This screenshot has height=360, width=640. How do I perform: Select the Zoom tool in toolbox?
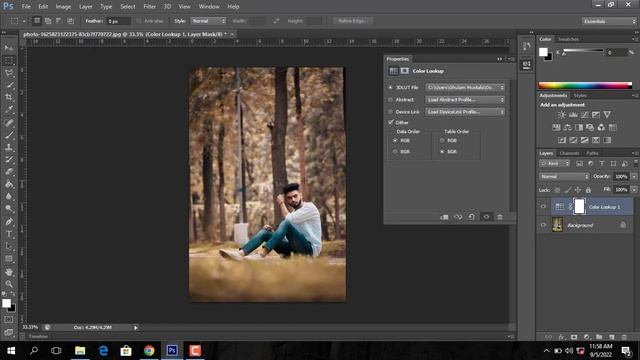9,284
